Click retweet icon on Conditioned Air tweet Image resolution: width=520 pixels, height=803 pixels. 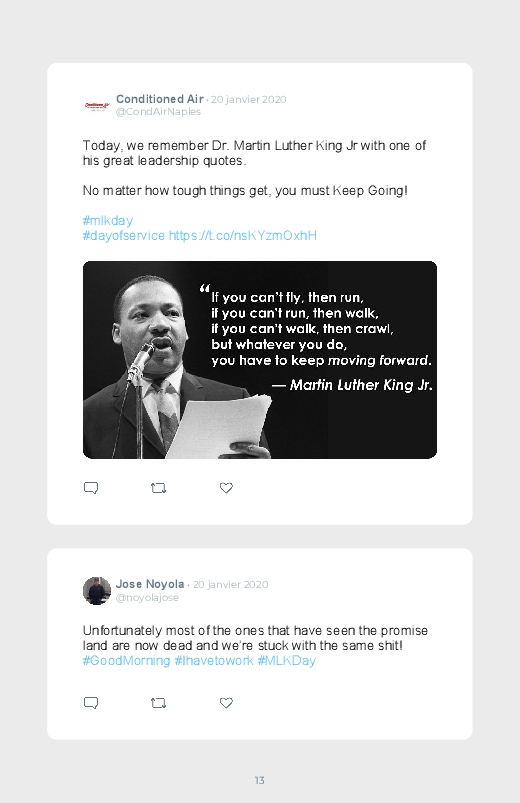(158, 488)
